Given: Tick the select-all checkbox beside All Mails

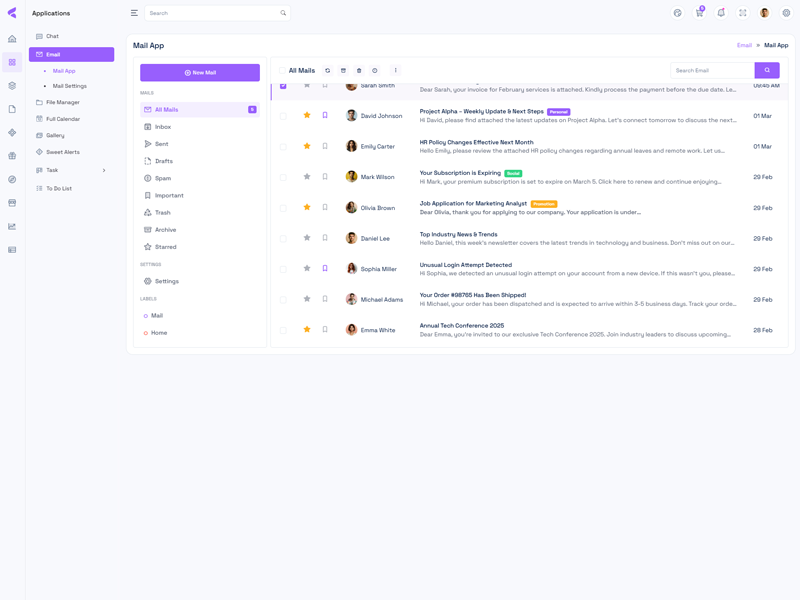Looking at the screenshot, I should 281,71.
